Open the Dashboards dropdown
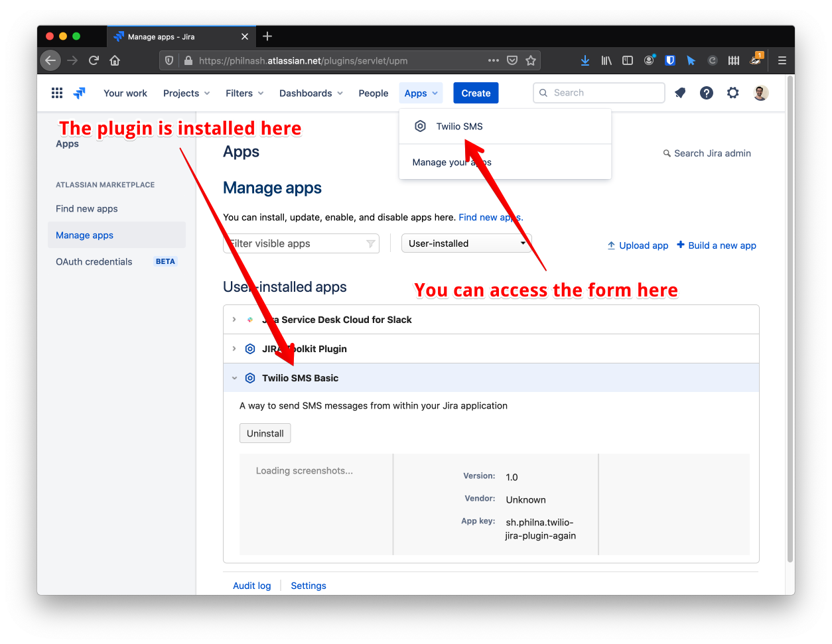The image size is (832, 644). click(x=311, y=93)
